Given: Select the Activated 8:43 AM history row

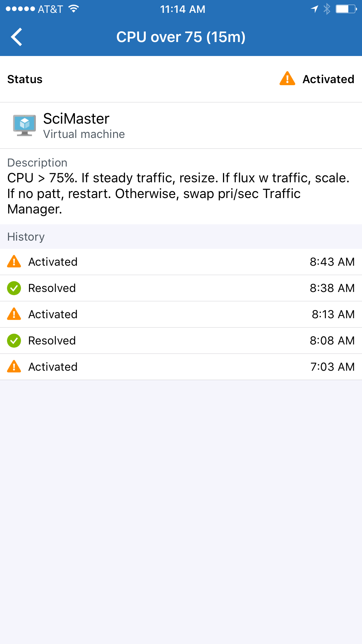Looking at the screenshot, I should point(181,262).
